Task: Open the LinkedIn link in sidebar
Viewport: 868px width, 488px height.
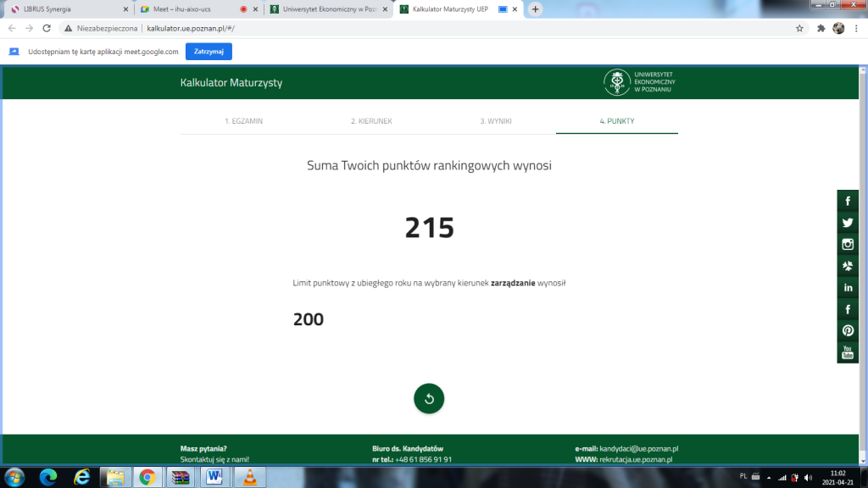Action: [x=848, y=288]
